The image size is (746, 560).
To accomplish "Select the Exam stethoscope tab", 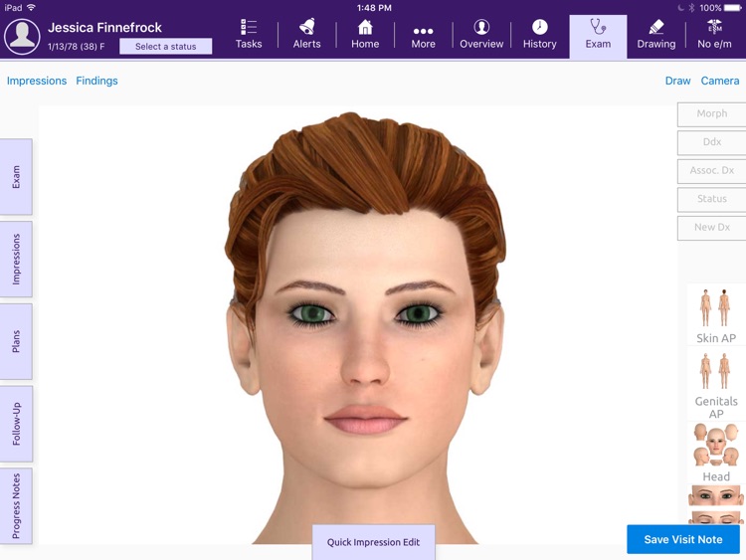I will 598,36.
